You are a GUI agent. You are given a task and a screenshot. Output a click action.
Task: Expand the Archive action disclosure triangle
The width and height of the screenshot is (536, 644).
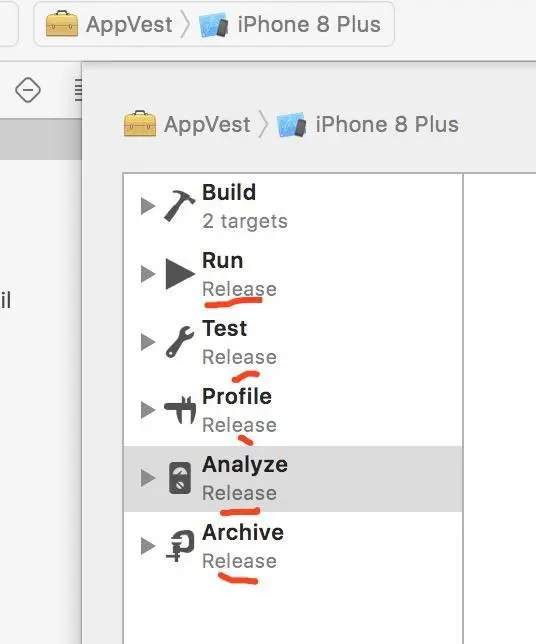coord(147,546)
